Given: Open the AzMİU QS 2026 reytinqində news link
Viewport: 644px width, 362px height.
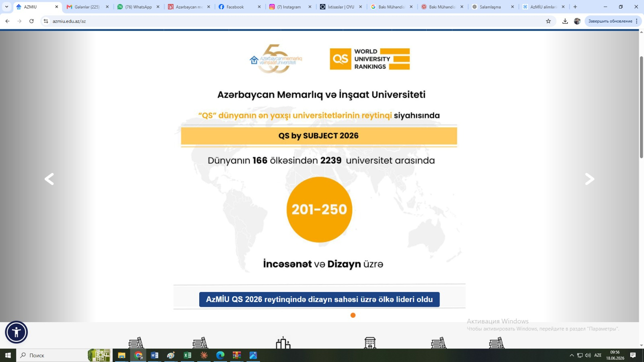Looking at the screenshot, I should [x=319, y=299].
